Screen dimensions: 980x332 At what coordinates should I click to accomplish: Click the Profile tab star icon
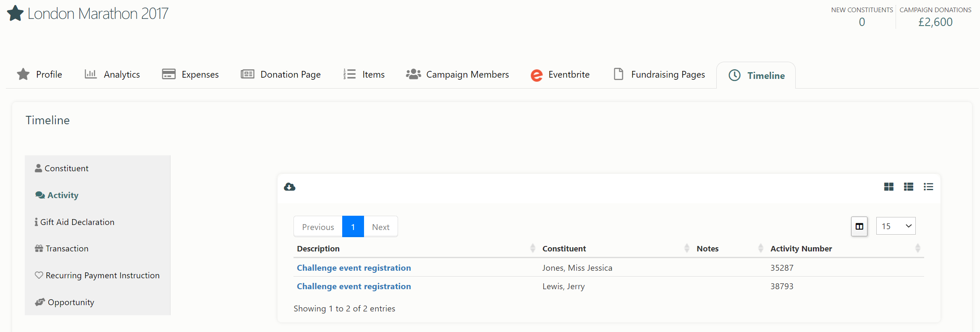[x=23, y=74]
